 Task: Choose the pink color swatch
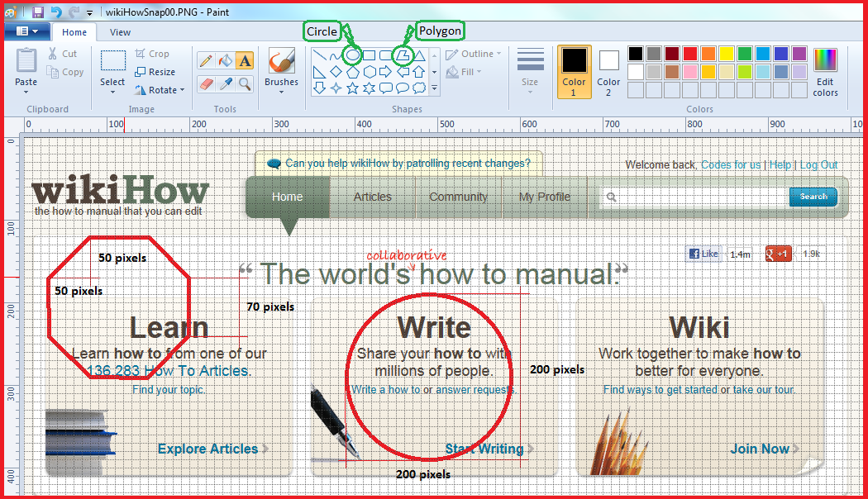(x=689, y=72)
